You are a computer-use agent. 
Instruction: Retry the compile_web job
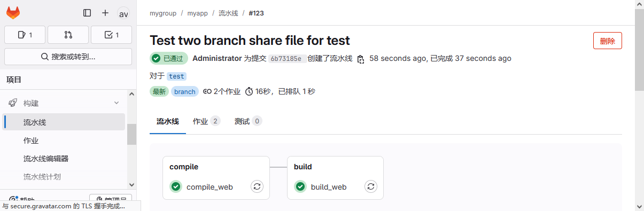coord(257,186)
